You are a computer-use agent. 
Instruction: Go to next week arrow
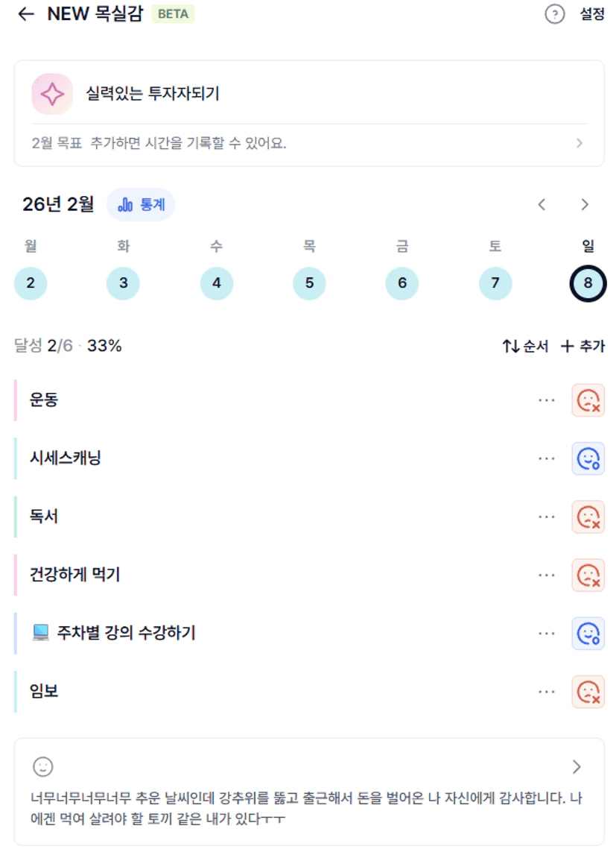[585, 204]
